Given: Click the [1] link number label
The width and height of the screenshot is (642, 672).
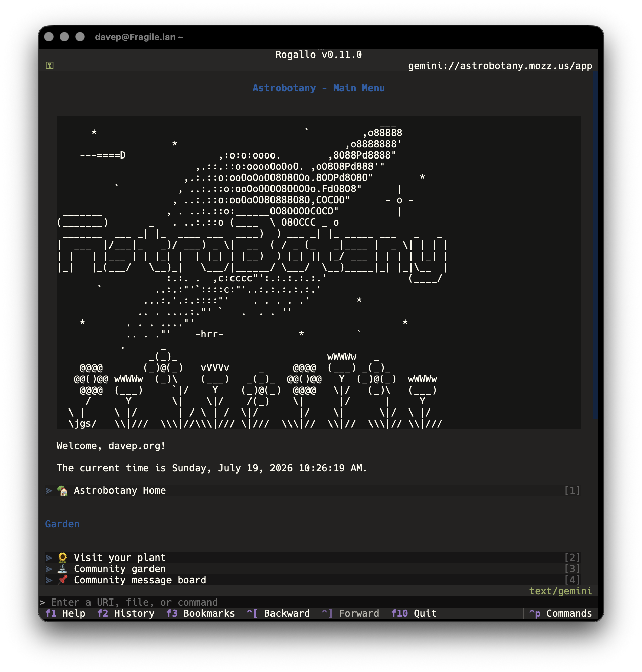Looking at the screenshot, I should 572,490.
